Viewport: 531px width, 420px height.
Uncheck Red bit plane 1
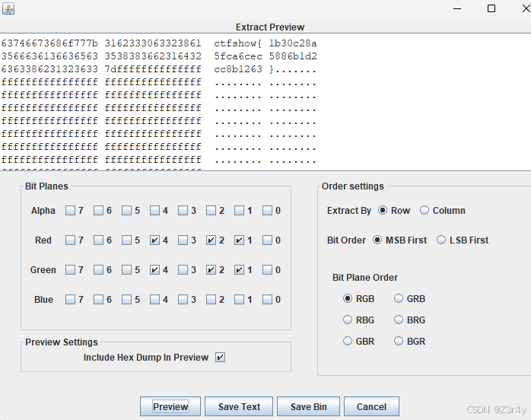tap(239, 240)
